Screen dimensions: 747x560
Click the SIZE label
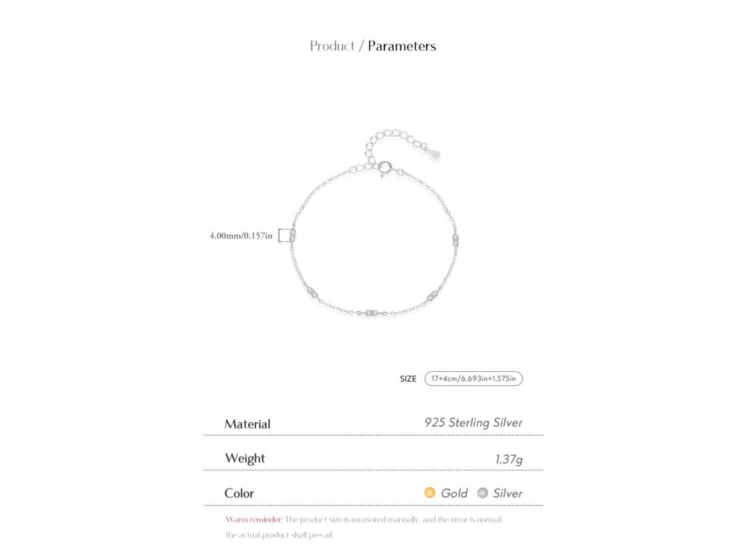(409, 379)
